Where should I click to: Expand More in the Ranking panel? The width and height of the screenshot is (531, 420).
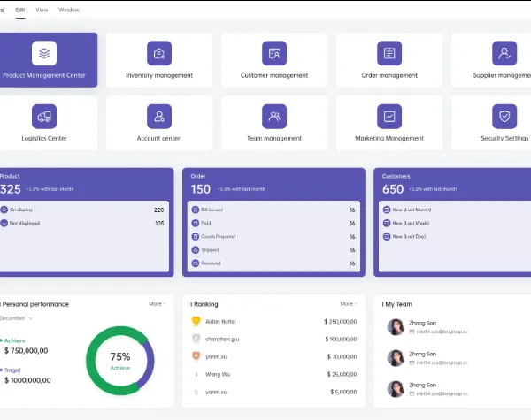point(349,304)
